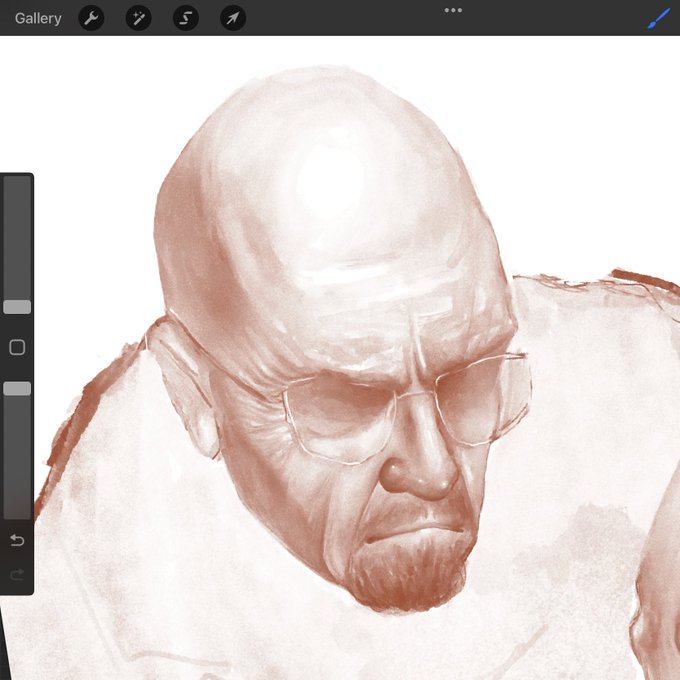The image size is (680, 680).
Task: Tap the square modify button in sidebar
Action: [x=17, y=347]
